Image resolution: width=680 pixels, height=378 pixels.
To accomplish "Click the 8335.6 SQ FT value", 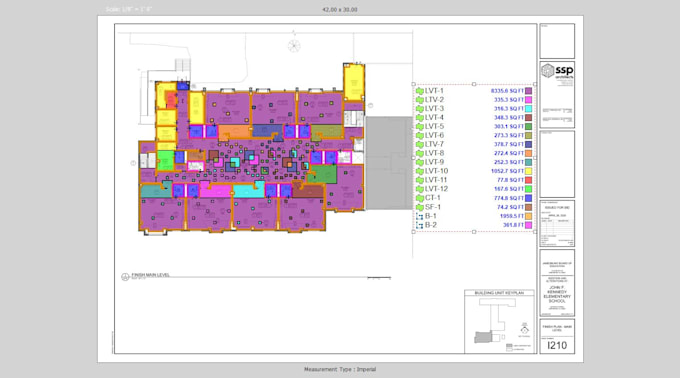I will 507,91.
